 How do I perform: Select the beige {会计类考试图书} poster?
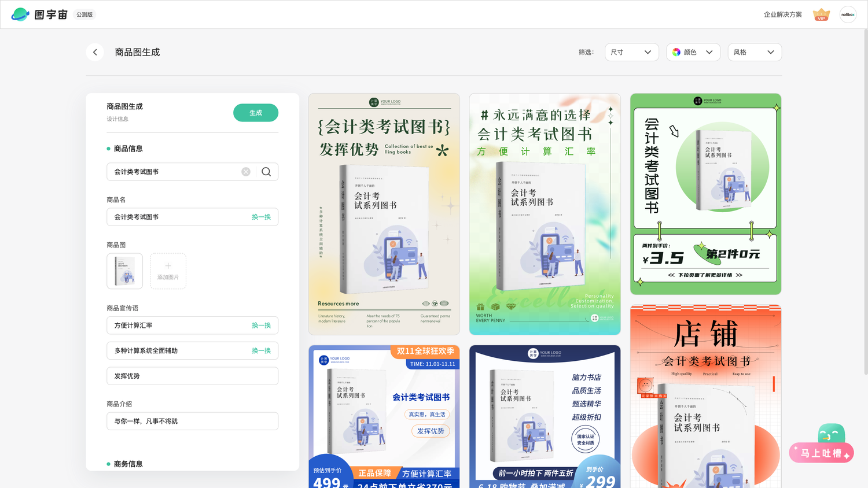pyautogui.click(x=384, y=214)
